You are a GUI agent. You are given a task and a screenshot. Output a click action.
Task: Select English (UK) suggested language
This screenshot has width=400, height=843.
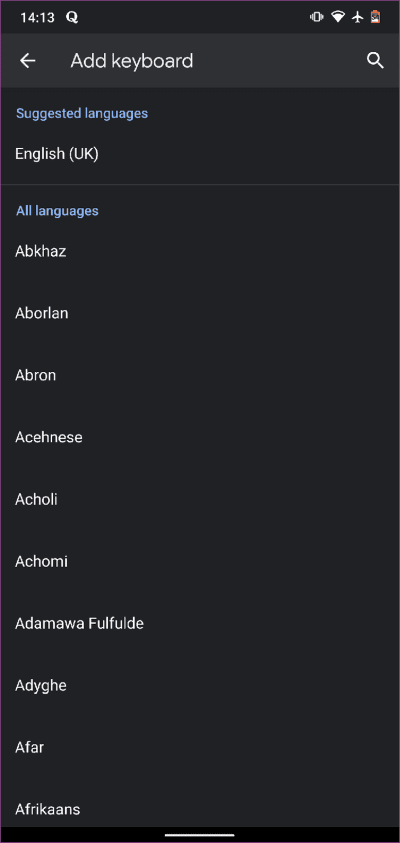[200, 154]
